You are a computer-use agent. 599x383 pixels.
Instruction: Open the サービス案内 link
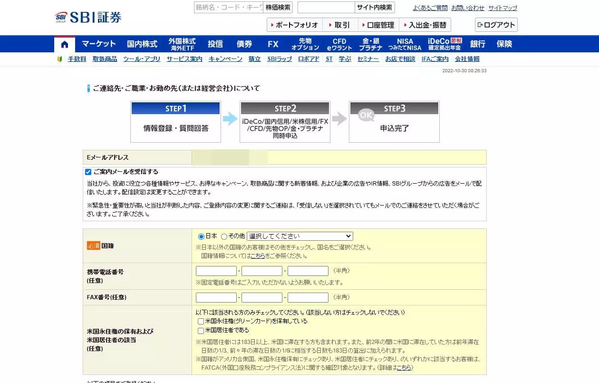click(x=185, y=59)
